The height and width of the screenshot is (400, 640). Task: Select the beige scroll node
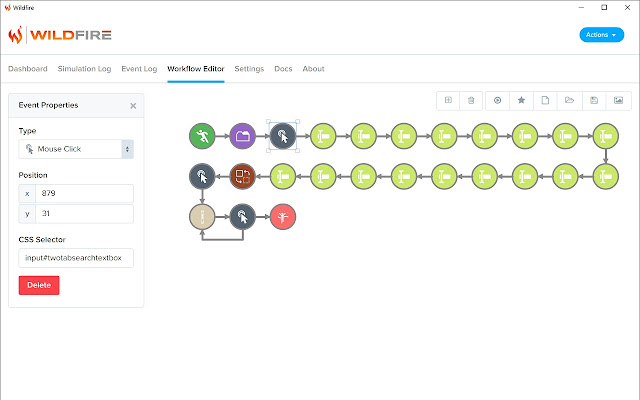(x=202, y=217)
